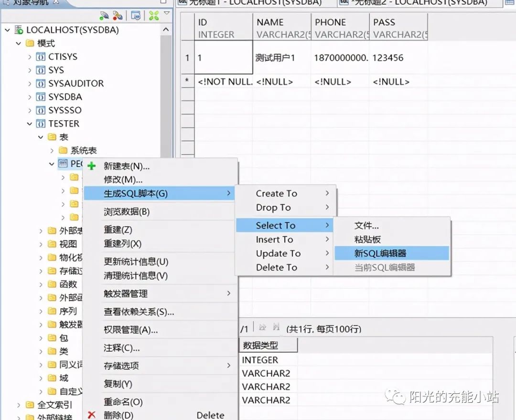
Task: Open the Update To submenu
Action: 285,253
